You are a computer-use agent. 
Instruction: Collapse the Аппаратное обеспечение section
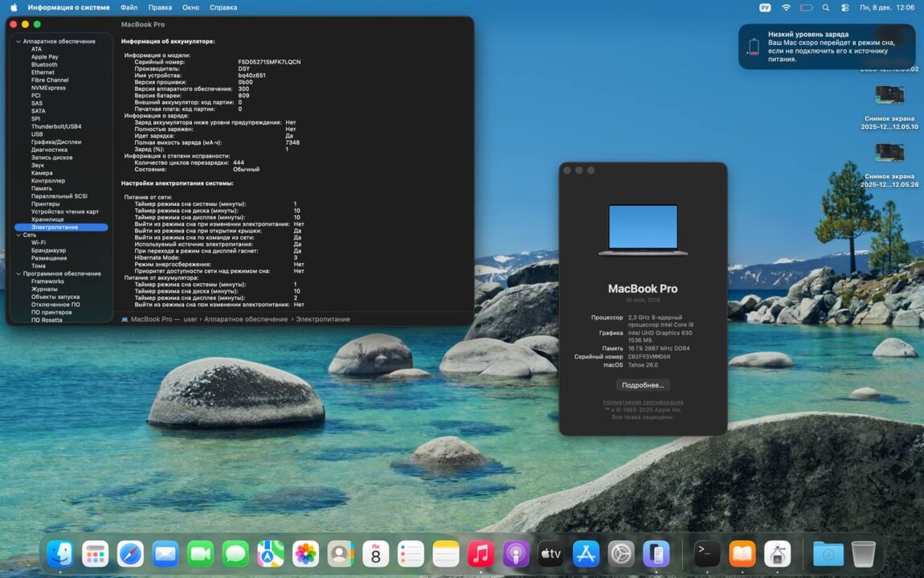click(18, 41)
